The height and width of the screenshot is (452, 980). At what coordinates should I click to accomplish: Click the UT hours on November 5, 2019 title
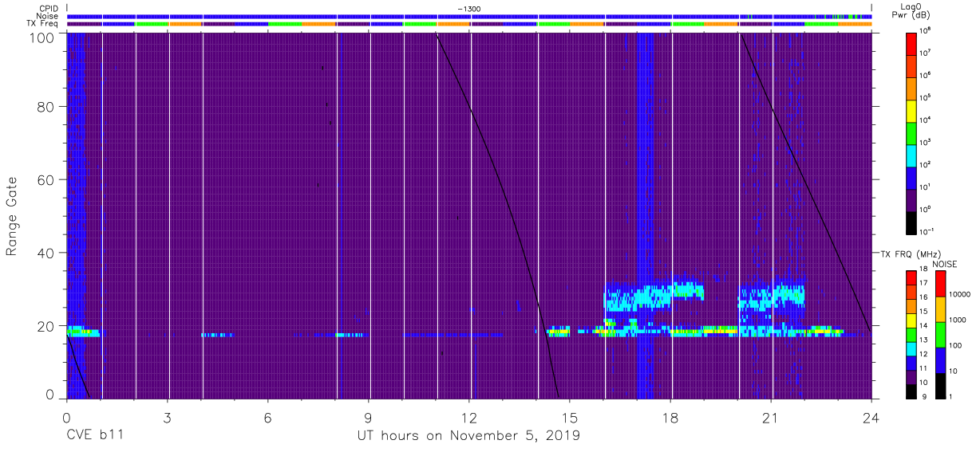[x=468, y=436]
